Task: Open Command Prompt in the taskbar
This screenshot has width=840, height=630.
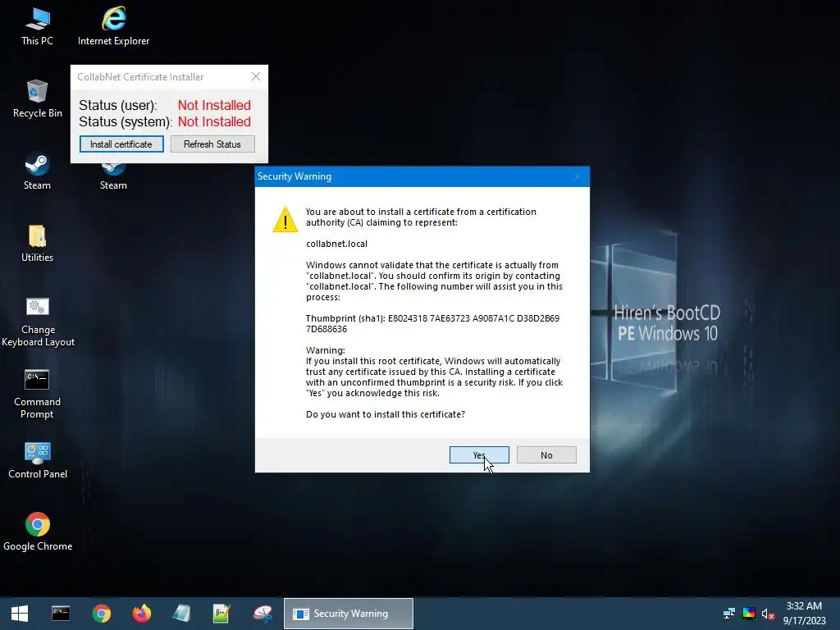Action: (61, 614)
